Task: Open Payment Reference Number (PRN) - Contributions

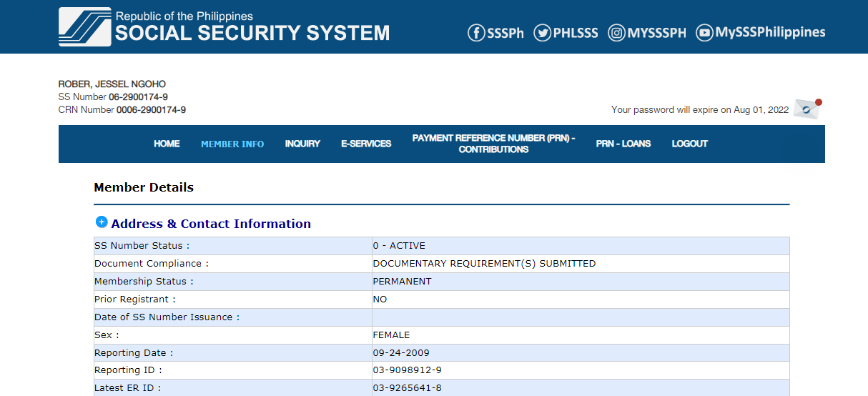Action: (493, 144)
